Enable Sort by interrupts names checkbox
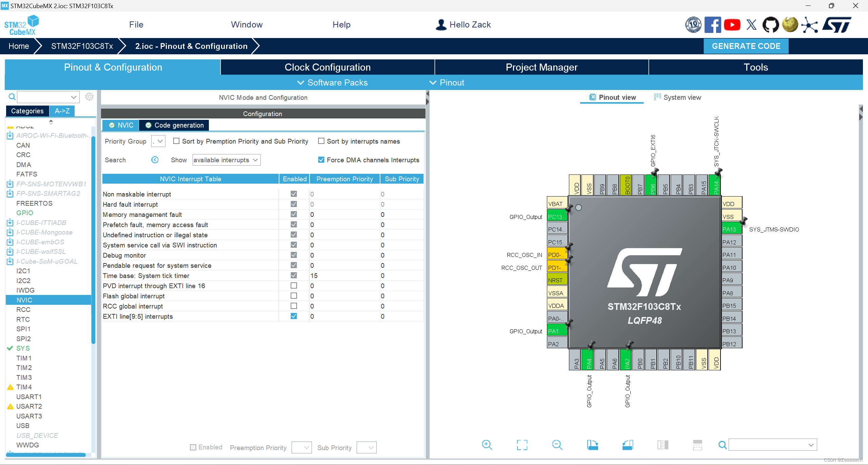Screen dimensions: 868x465 coord(321,141)
